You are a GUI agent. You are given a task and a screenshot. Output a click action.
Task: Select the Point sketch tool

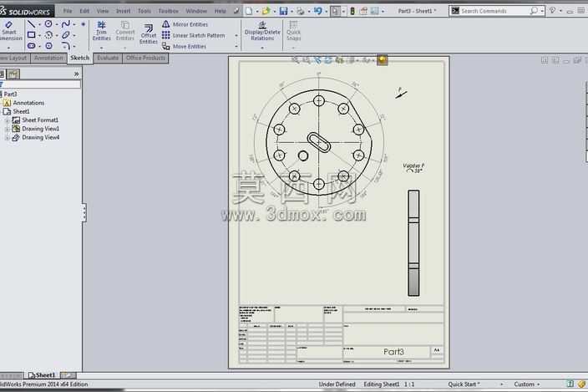point(83,24)
